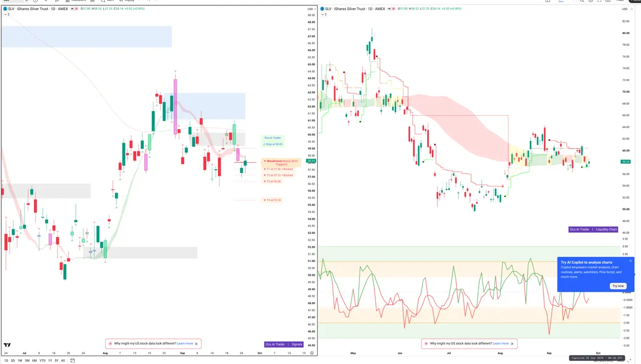Click Learn more link on left chart notice
Screen dimensions: 641x364
[x=185, y=344]
